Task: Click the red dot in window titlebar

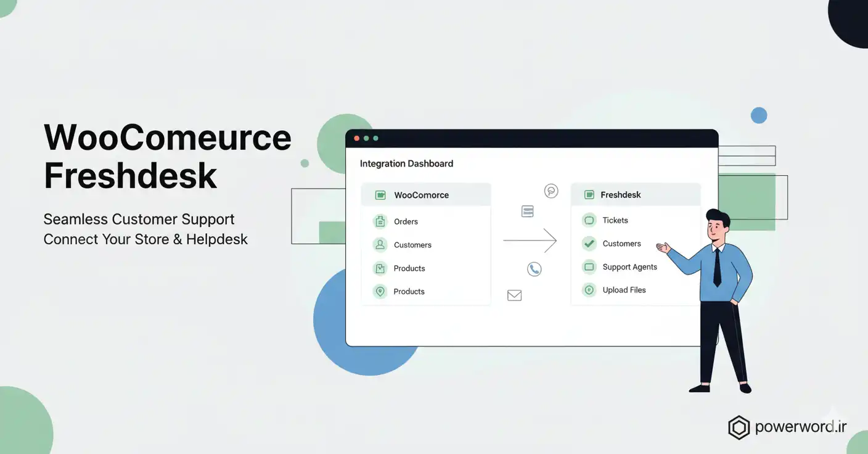Action: [x=357, y=138]
